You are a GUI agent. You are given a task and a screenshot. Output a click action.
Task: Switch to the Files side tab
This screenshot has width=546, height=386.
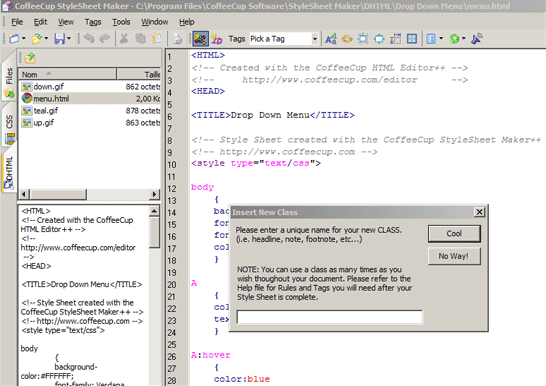click(9, 82)
